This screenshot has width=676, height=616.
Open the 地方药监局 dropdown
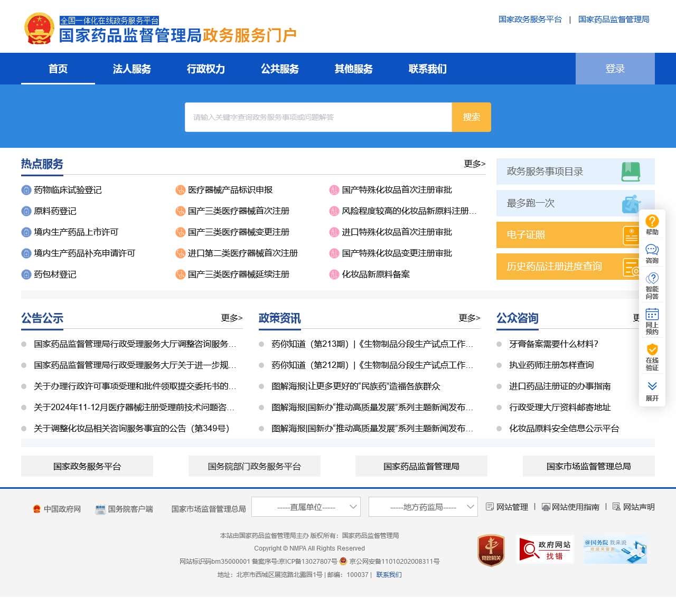click(x=423, y=507)
